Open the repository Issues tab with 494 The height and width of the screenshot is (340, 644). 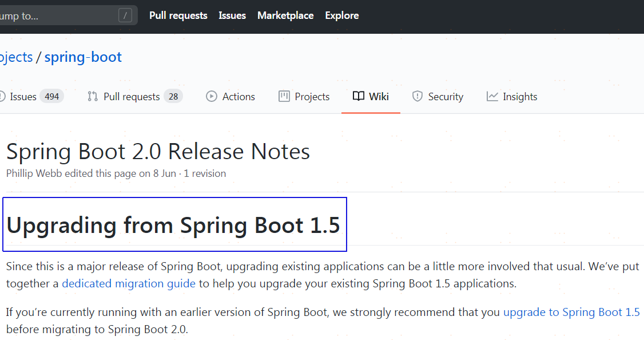pyautogui.click(x=32, y=97)
